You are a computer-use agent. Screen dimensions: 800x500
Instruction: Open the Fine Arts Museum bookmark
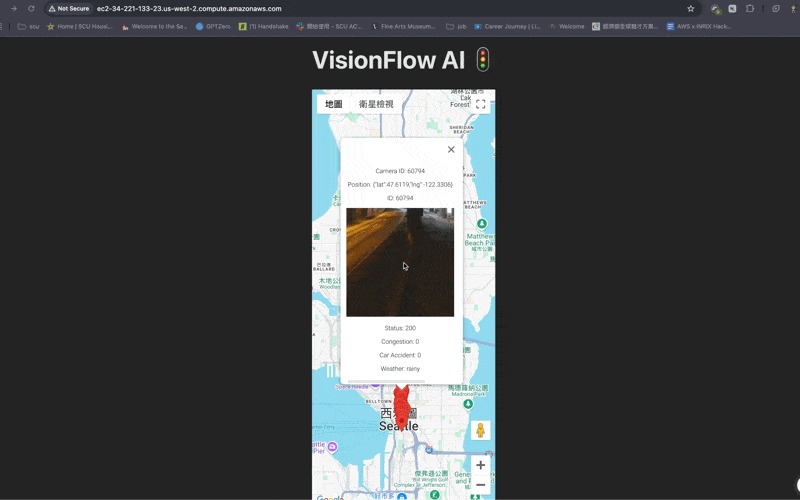point(403,27)
